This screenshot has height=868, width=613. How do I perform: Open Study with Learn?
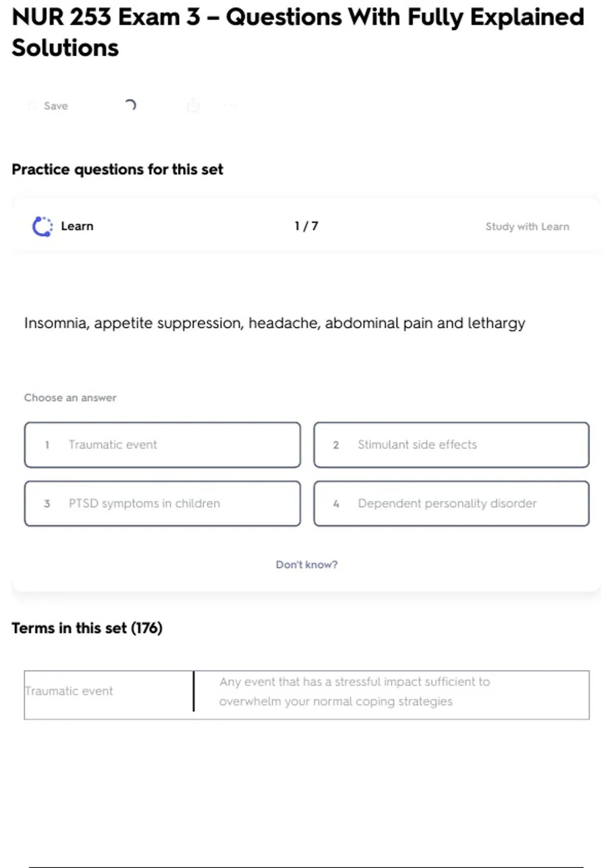(x=527, y=227)
